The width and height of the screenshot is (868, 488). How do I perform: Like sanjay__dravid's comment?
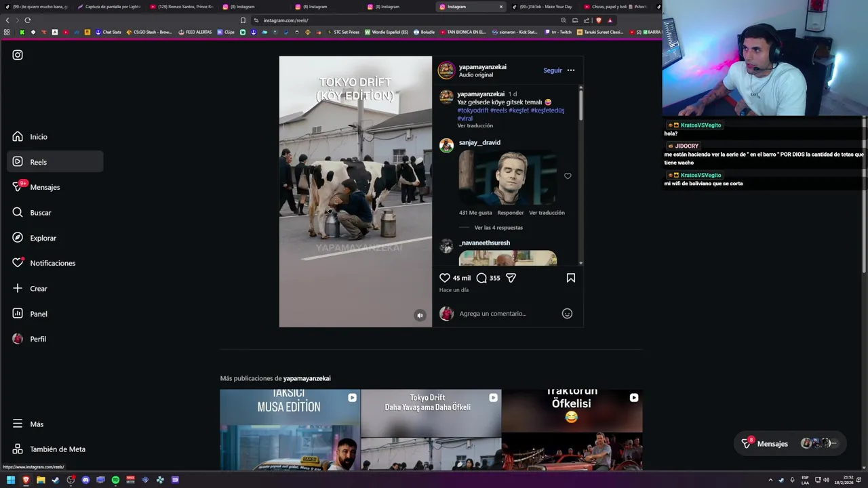[x=568, y=176]
